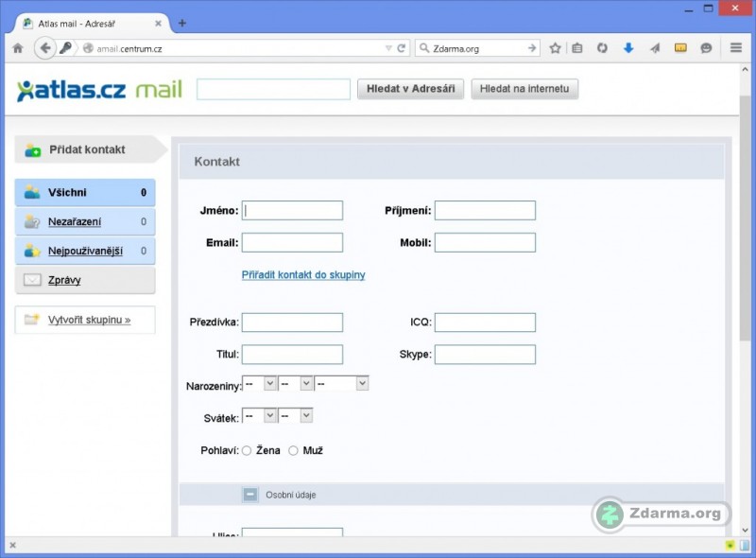Click the search go arrow

pyautogui.click(x=532, y=48)
